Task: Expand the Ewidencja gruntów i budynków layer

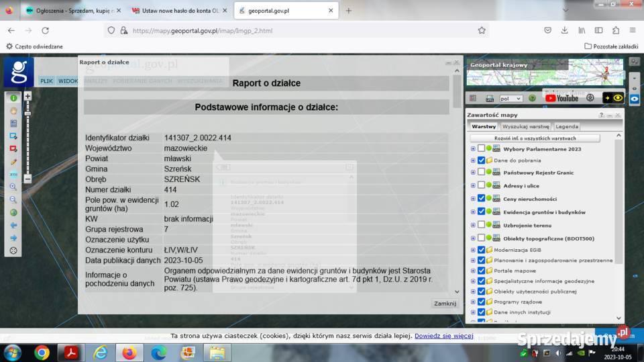Action: point(473,212)
